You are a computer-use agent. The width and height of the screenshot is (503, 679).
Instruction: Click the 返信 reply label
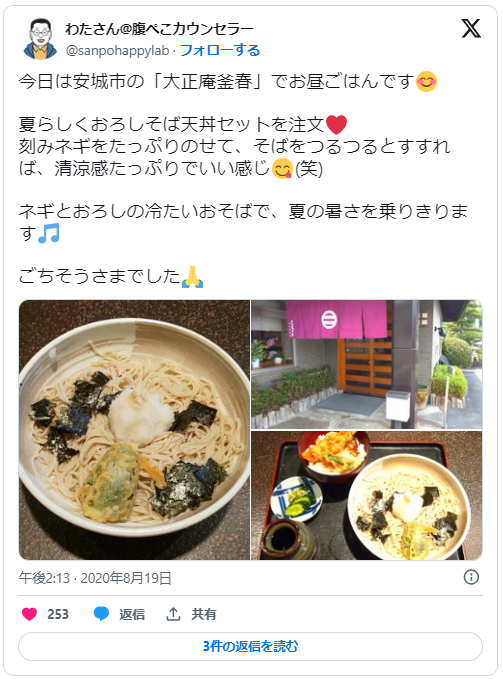tap(132, 614)
